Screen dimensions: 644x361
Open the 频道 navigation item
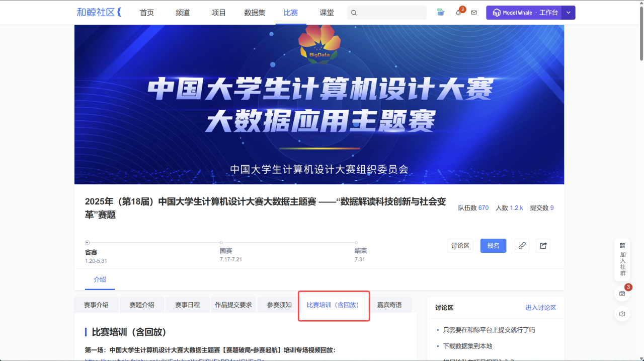(183, 13)
